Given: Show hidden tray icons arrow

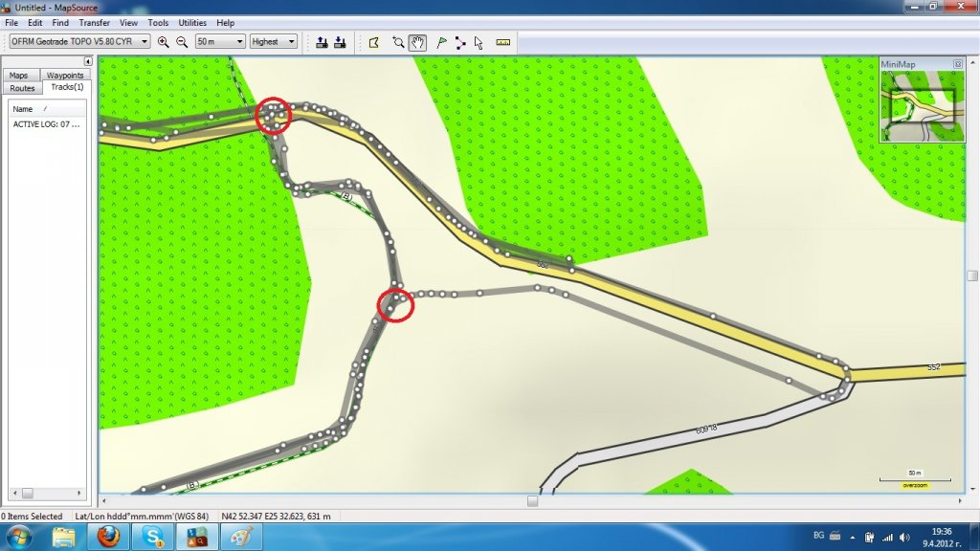Looking at the screenshot, I should pos(853,538).
